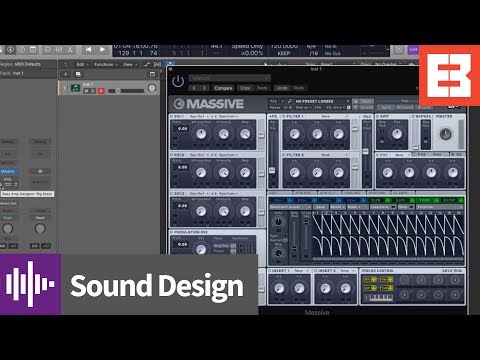The image size is (480, 360).
Task: Open the OSC2 wavetable dropdown
Action: (199, 155)
